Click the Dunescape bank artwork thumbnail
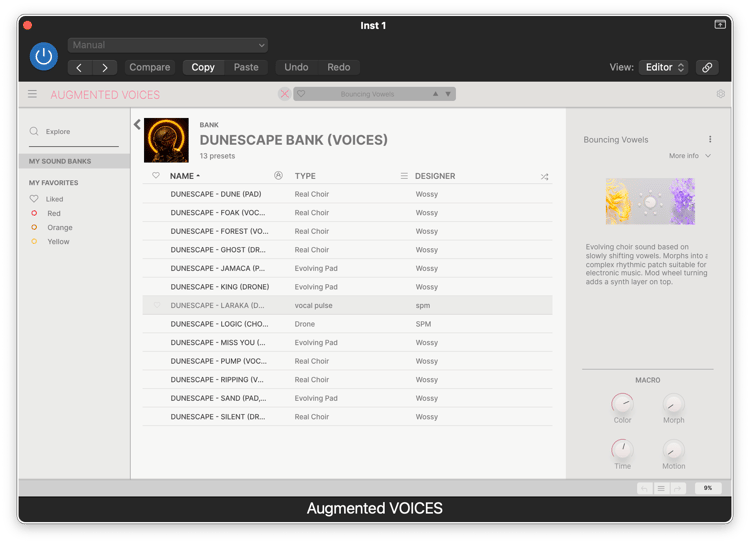The height and width of the screenshot is (544, 750). point(166,140)
